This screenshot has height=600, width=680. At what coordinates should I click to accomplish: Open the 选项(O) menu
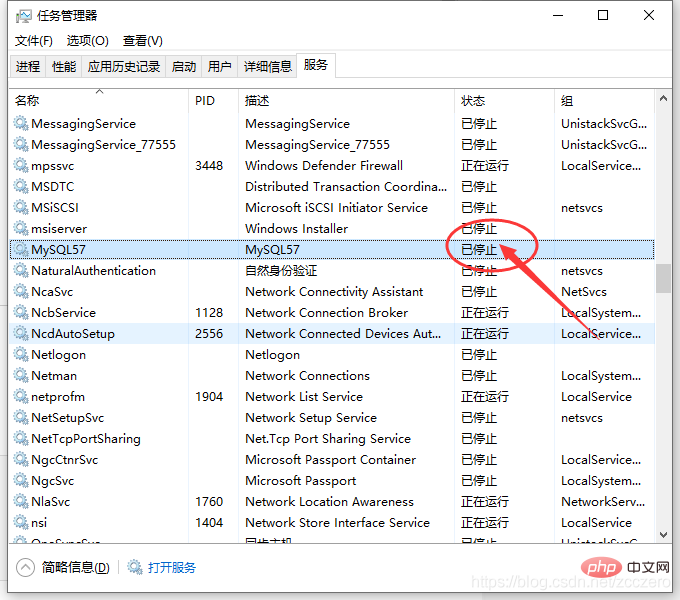click(88, 41)
